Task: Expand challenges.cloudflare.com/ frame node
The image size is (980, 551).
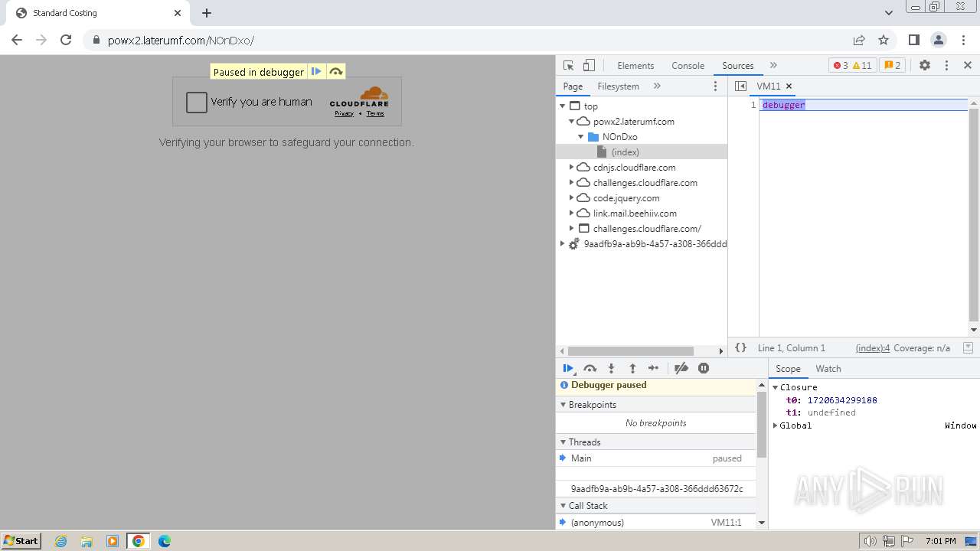Action: tap(571, 229)
